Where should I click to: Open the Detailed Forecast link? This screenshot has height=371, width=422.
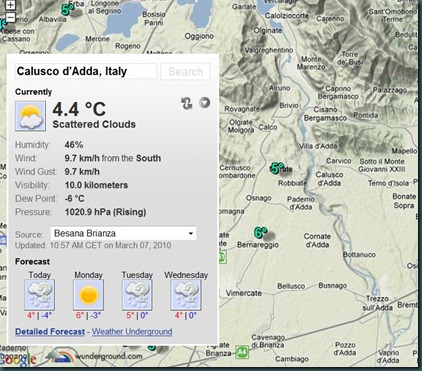(x=50, y=332)
